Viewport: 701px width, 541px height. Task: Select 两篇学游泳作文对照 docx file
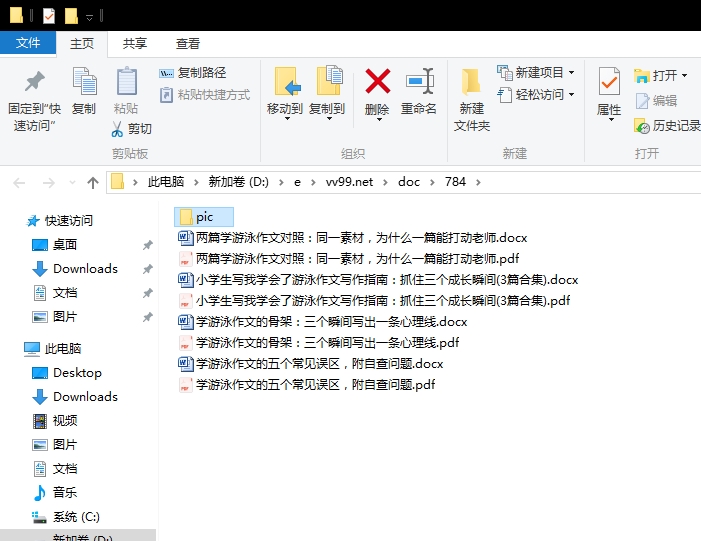(x=353, y=237)
